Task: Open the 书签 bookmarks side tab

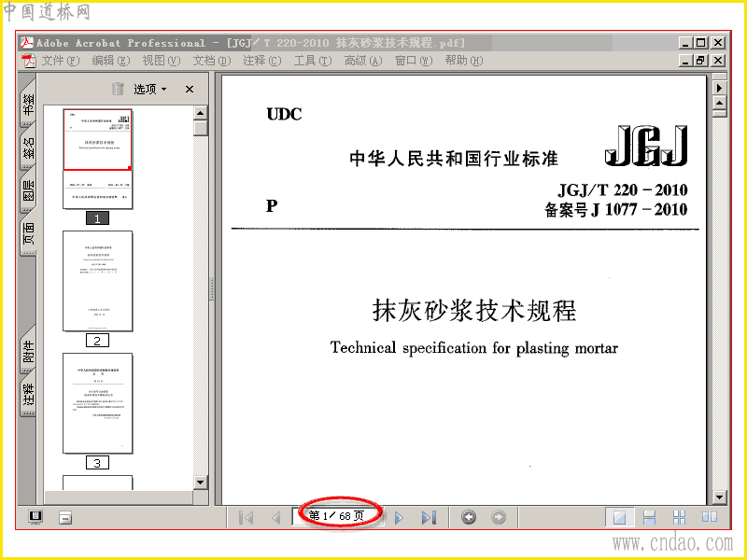Action: (29, 104)
